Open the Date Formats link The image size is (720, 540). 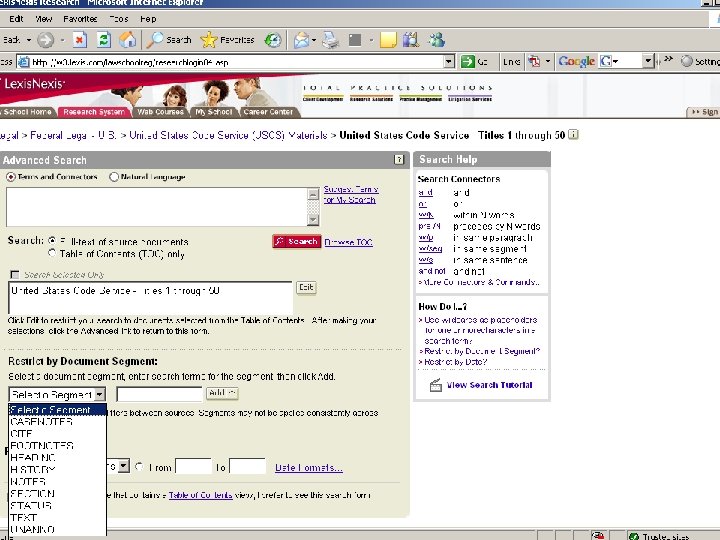[309, 467]
